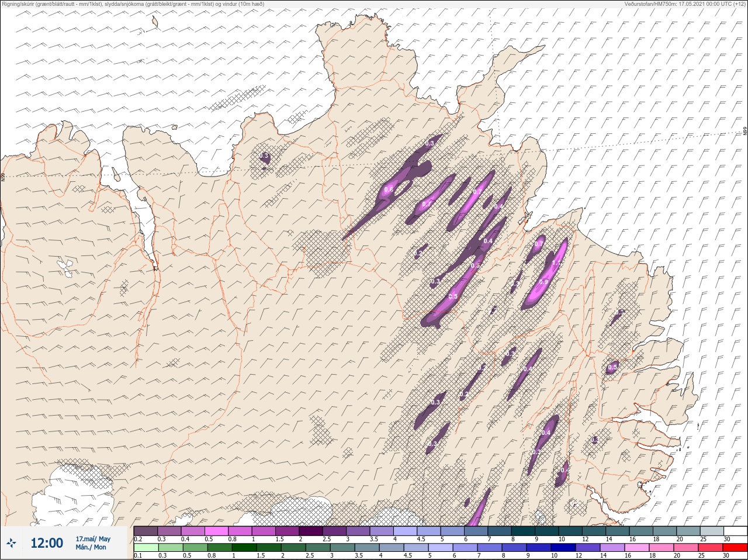
Task: Click the 0.6 precipitation value on the map
Action: pos(388,189)
